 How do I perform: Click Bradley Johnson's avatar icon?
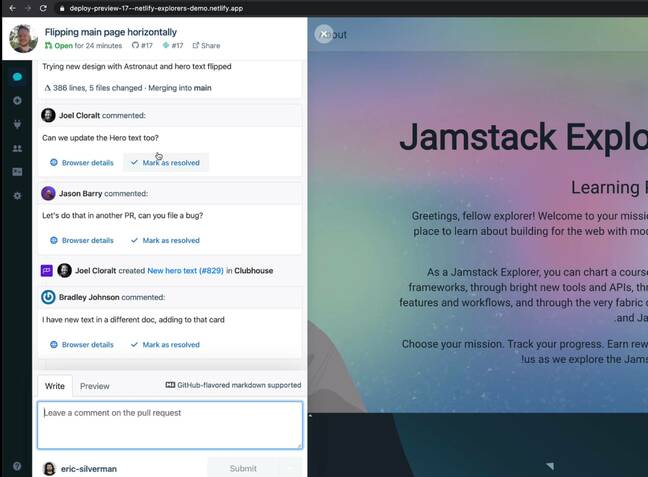pyautogui.click(x=48, y=297)
